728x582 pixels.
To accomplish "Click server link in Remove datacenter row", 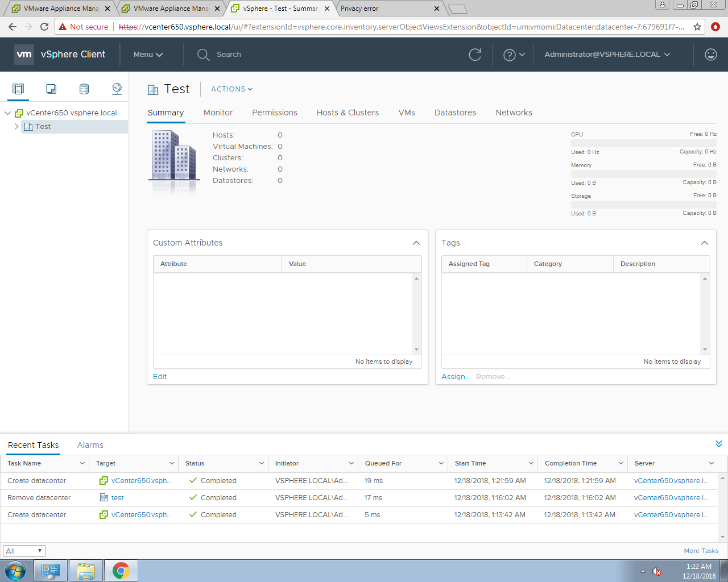I will [671, 498].
